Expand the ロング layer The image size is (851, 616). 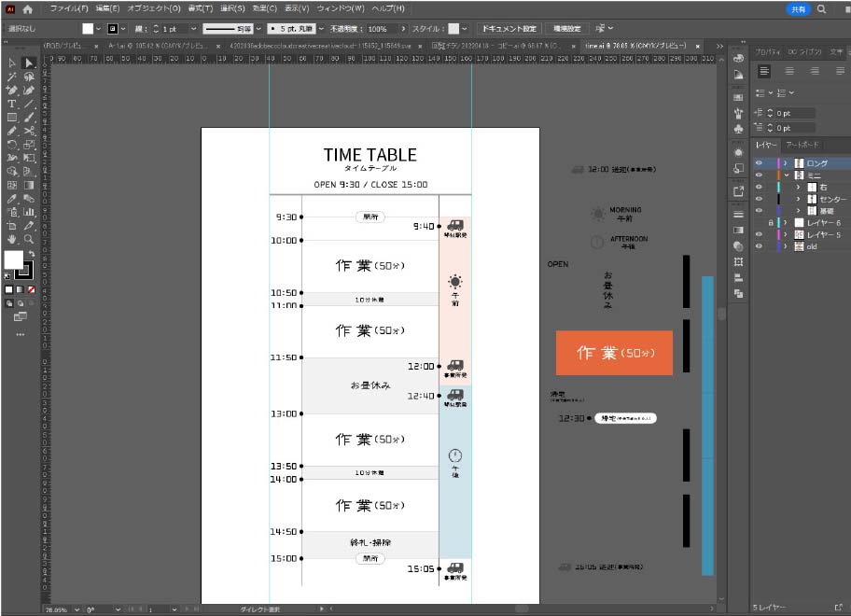787,163
